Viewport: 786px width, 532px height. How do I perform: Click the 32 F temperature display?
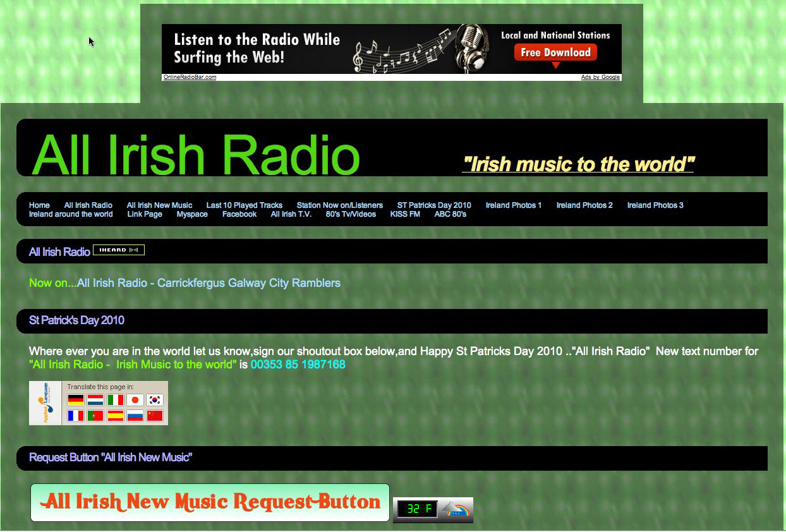tap(418, 509)
